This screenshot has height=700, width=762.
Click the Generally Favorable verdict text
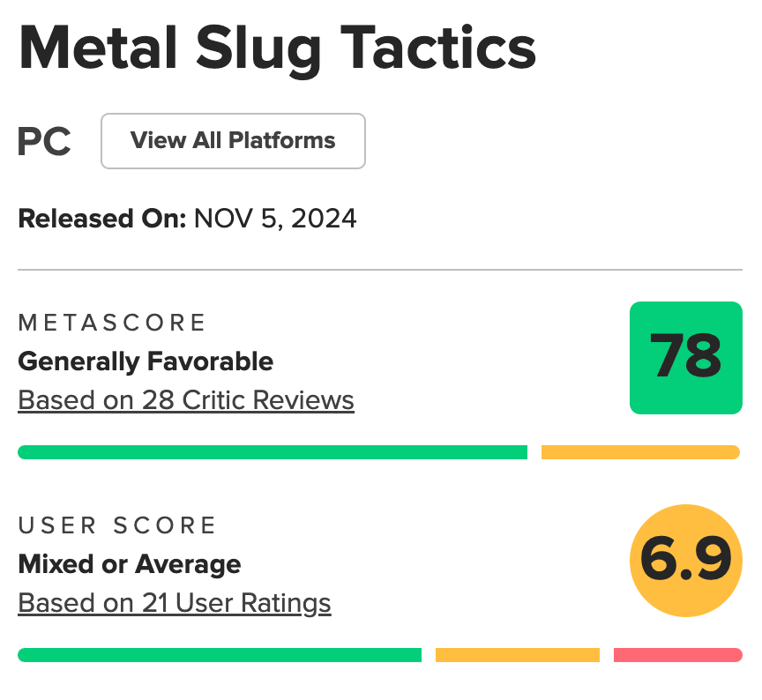coord(146,361)
